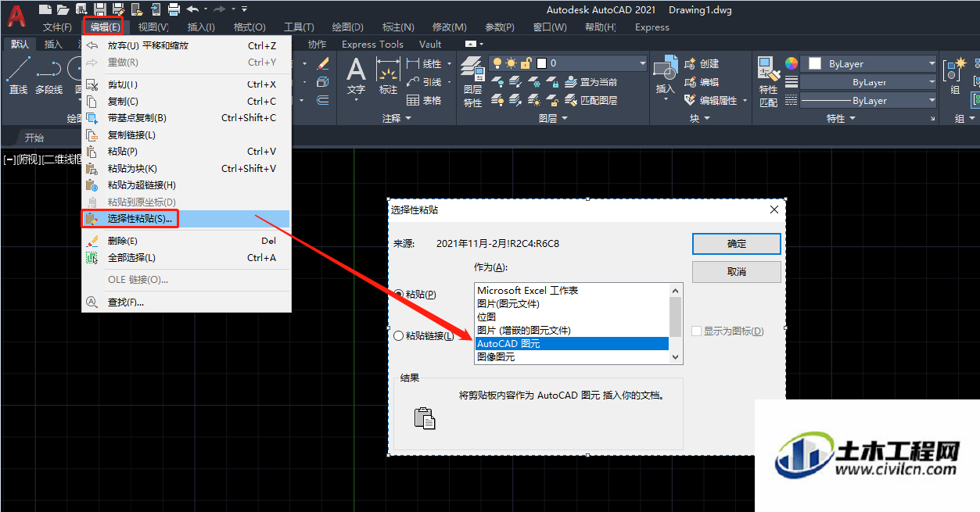Insert a Table (表格)
The image size is (980, 512).
pos(424,100)
